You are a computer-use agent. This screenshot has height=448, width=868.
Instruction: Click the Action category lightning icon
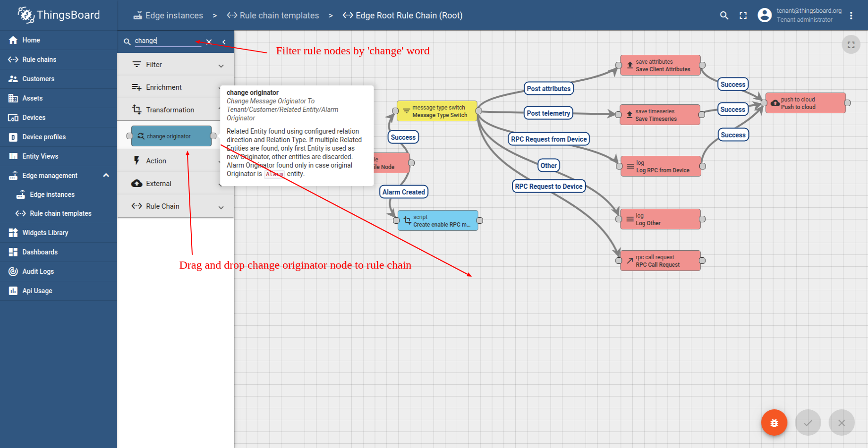click(137, 161)
